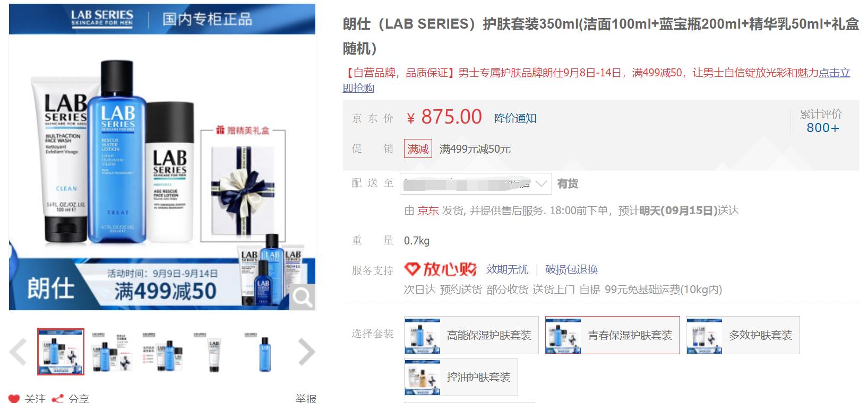Click the 满减 promotion tag

[418, 149]
